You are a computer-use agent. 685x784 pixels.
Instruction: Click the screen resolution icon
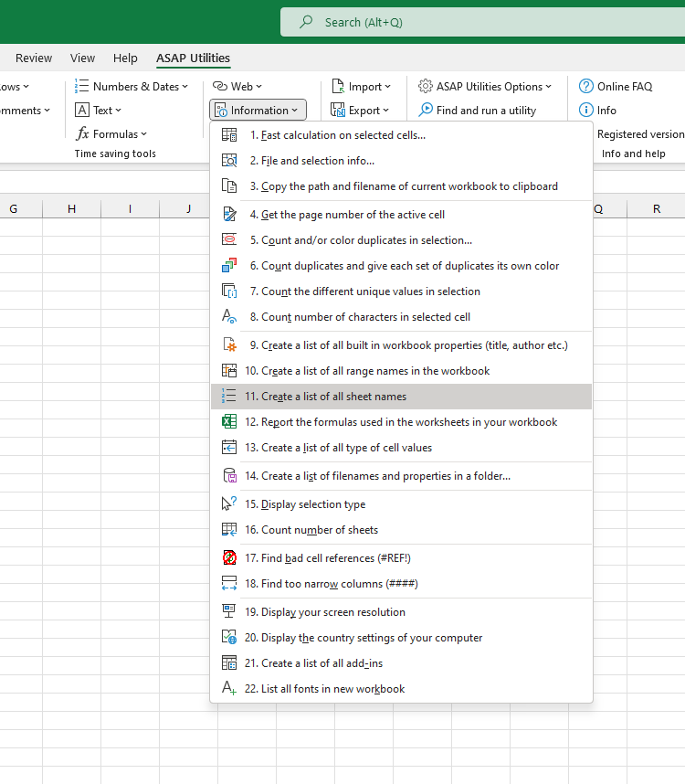click(229, 612)
